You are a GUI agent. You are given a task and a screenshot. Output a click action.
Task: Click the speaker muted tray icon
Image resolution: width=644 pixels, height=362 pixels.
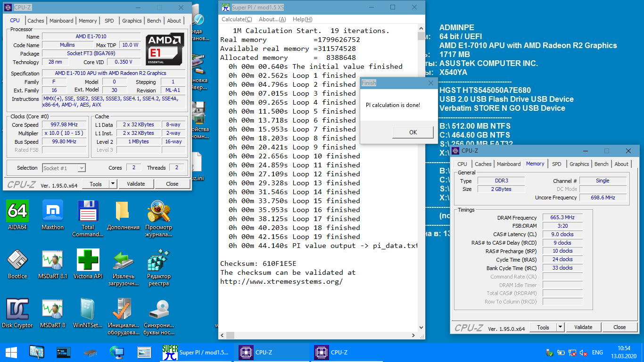pyautogui.click(x=583, y=353)
